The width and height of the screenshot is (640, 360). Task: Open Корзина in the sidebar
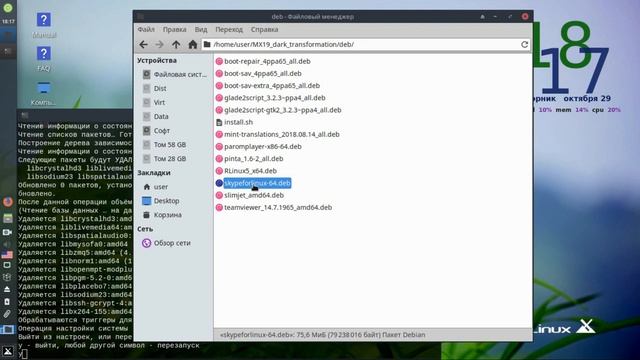tap(167, 215)
